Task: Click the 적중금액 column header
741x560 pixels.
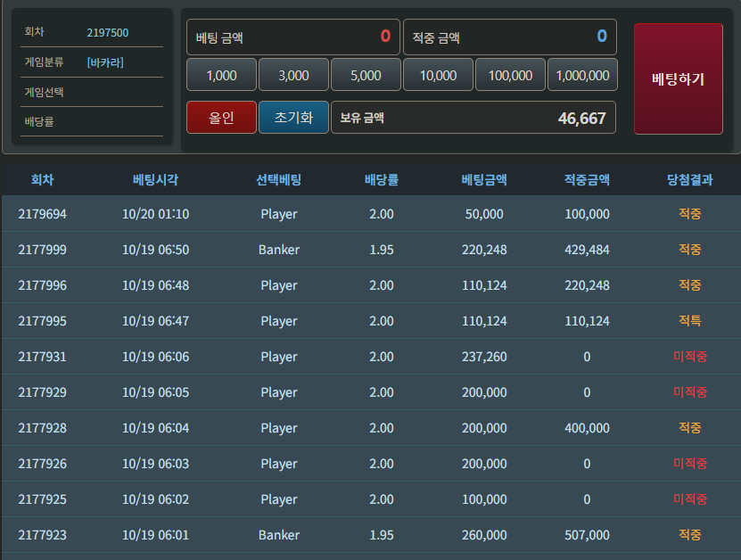Action: point(587,179)
